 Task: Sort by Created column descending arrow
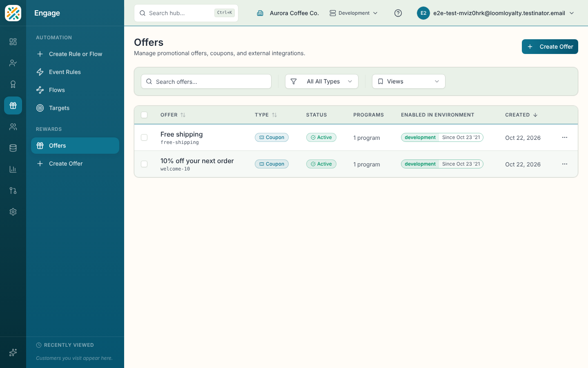(535, 115)
